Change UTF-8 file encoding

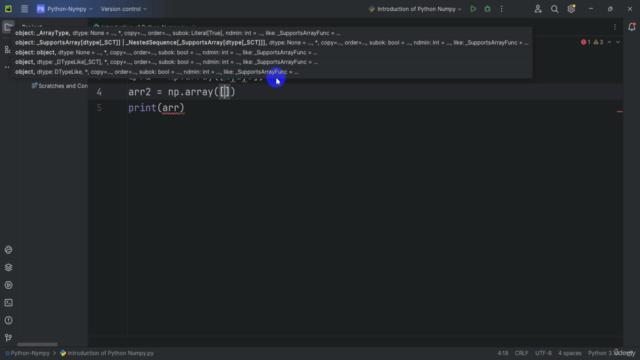click(x=543, y=353)
